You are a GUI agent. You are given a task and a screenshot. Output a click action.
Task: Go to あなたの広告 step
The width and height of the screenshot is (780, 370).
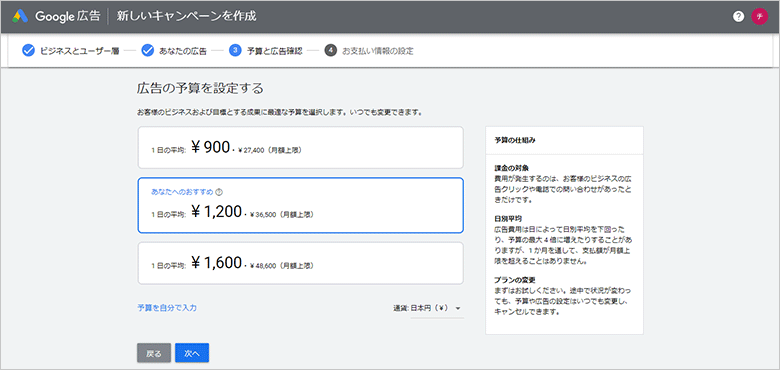(183, 51)
